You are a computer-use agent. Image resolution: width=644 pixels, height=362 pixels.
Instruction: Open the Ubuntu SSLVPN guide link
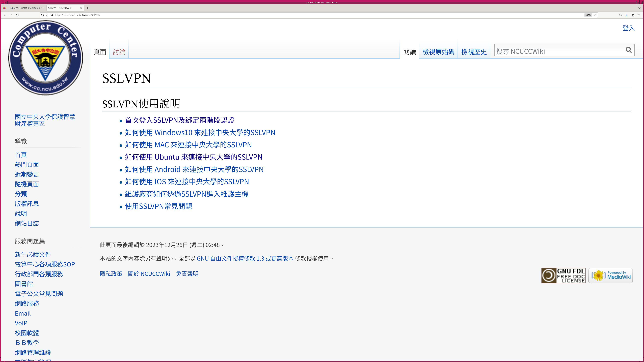pyautogui.click(x=194, y=157)
